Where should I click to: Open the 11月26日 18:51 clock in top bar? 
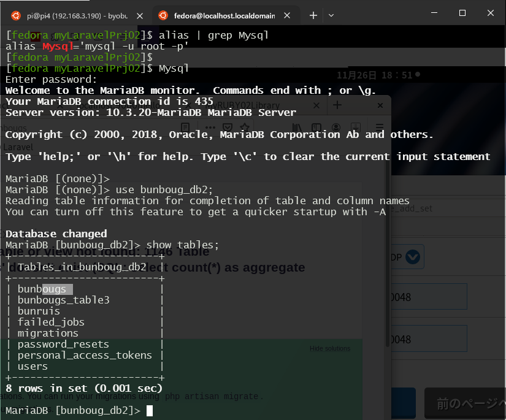pyautogui.click(x=378, y=75)
